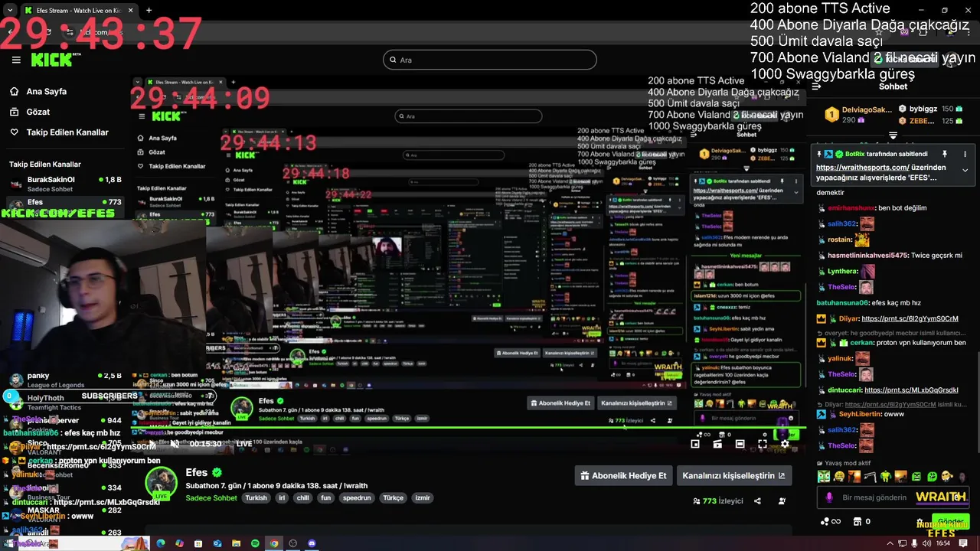Open volume control in system tray
The image size is (980, 551).
(x=927, y=543)
